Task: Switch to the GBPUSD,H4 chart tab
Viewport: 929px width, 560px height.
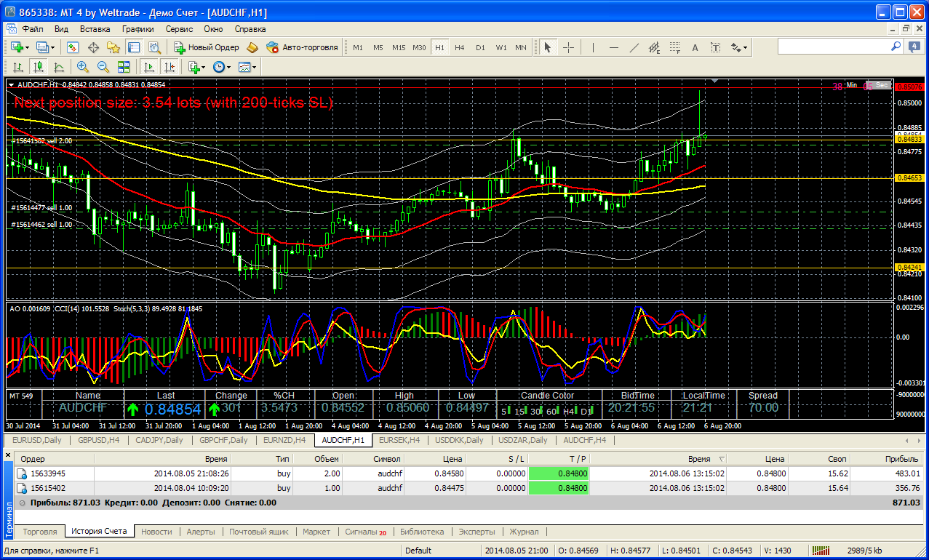Action: (x=99, y=440)
